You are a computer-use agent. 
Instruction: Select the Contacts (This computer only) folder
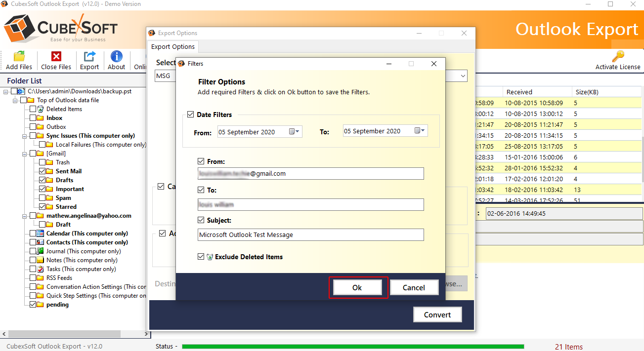(87, 242)
